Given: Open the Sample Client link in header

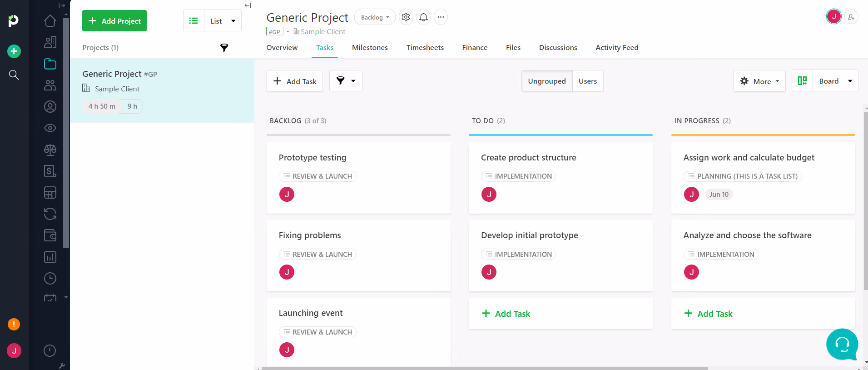Looking at the screenshot, I should click(x=323, y=32).
